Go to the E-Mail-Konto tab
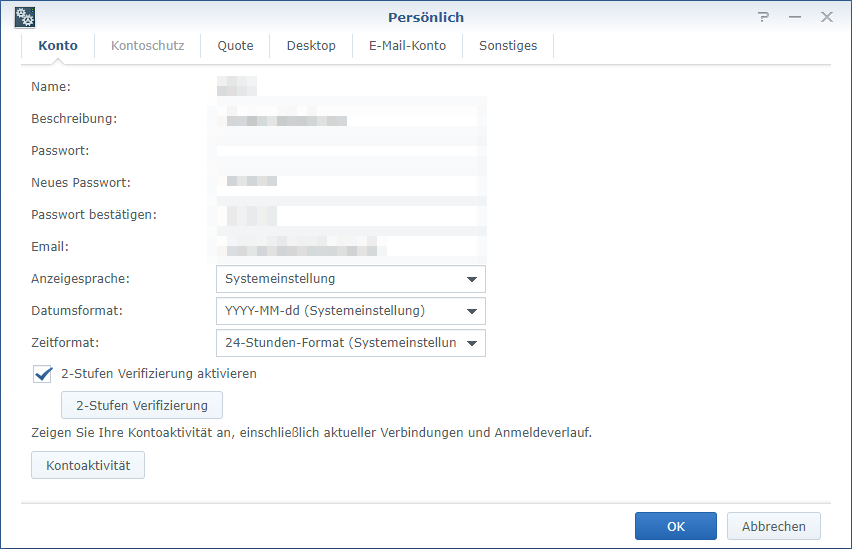Image resolution: width=852 pixels, height=549 pixels. pos(408,46)
